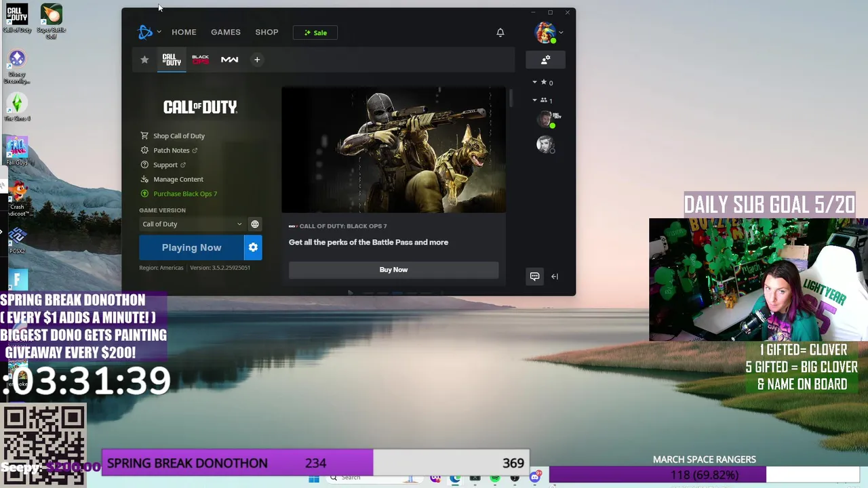Open notifications bell
The width and height of the screenshot is (868, 488).
500,33
